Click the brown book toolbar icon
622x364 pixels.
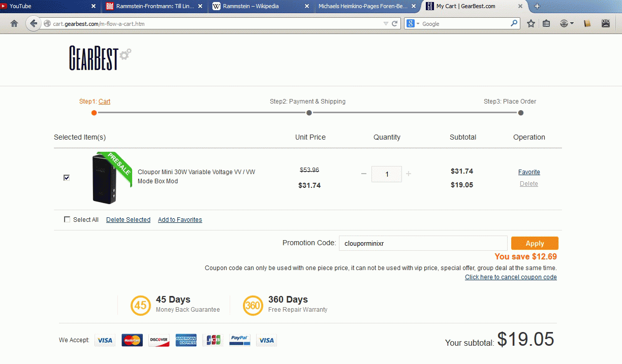click(x=587, y=23)
